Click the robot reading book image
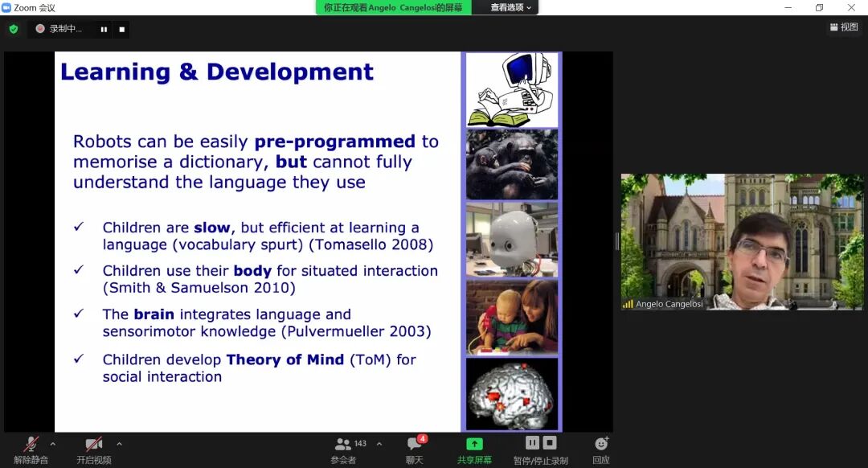The width and height of the screenshot is (868, 468). pyautogui.click(x=512, y=90)
